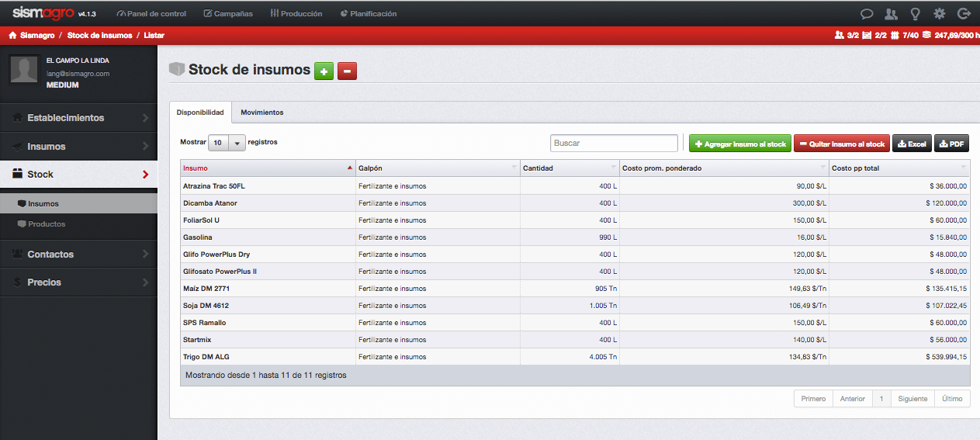Export table with PDF button
This screenshot has height=440, width=980.
[951, 144]
